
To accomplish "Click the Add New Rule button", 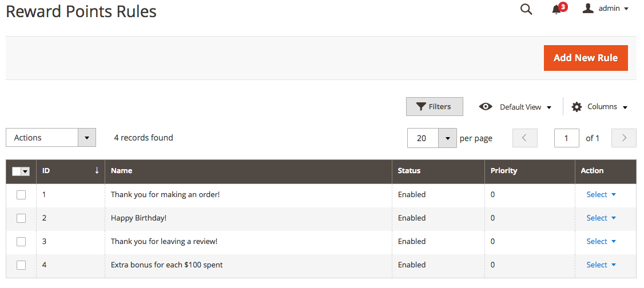I will [586, 58].
